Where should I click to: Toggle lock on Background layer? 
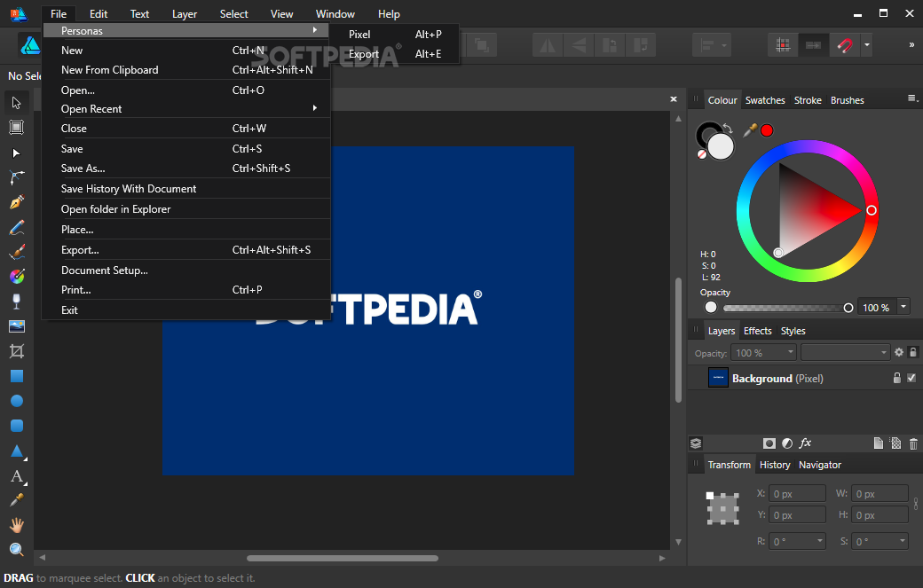(x=897, y=378)
